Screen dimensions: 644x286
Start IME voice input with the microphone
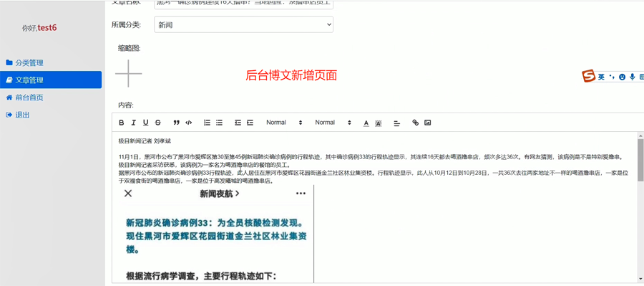tap(633, 77)
